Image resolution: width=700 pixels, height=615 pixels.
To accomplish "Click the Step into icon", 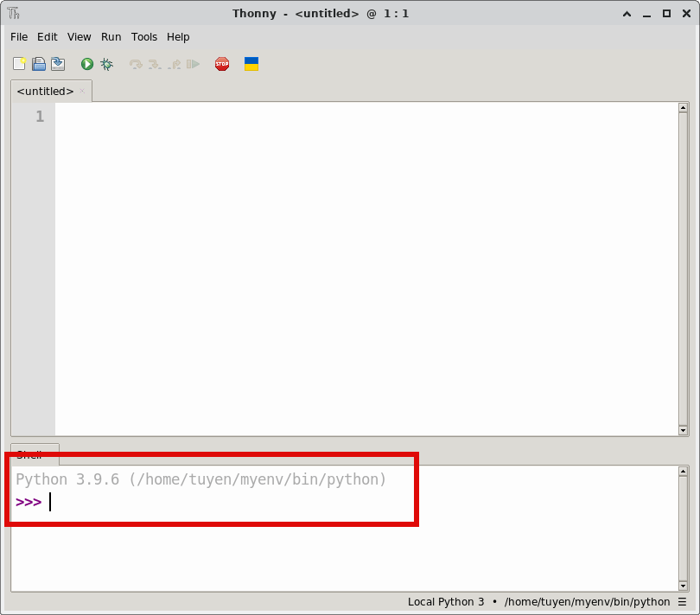I will click(x=155, y=64).
